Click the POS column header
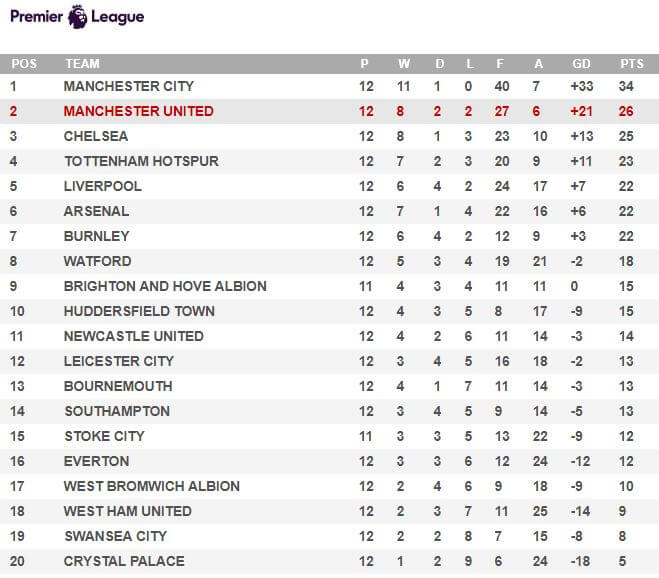659x578 pixels. pos(24,64)
